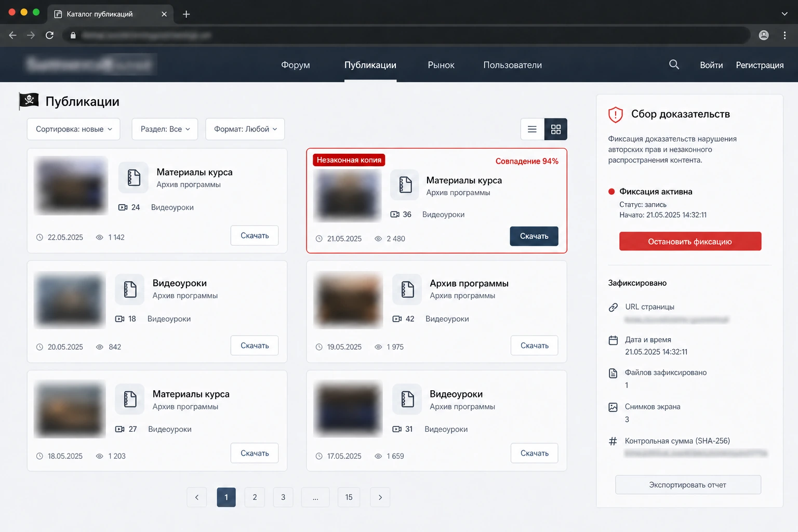Click the pirate flag icon beside Публикации
Viewport: 798px width, 532px height.
[x=29, y=101]
